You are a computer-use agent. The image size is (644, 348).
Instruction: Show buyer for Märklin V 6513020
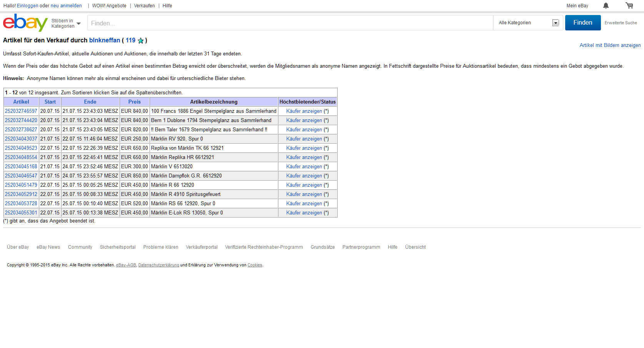304,166
